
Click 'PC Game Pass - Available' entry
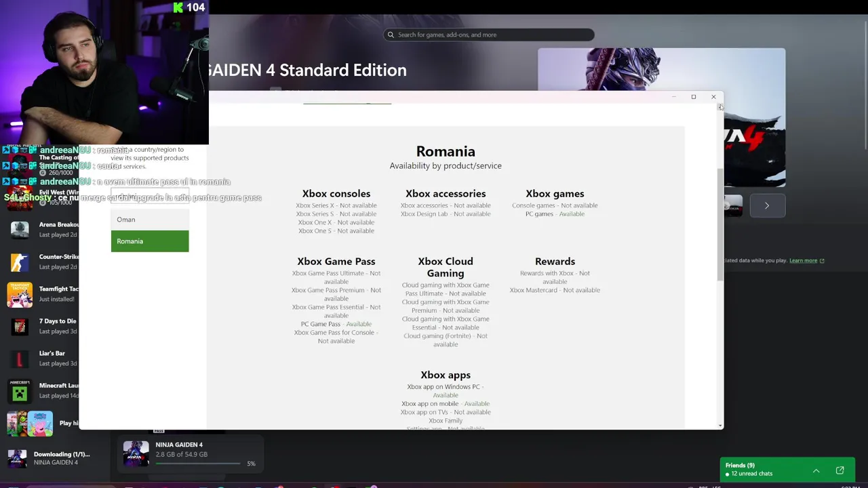point(336,324)
